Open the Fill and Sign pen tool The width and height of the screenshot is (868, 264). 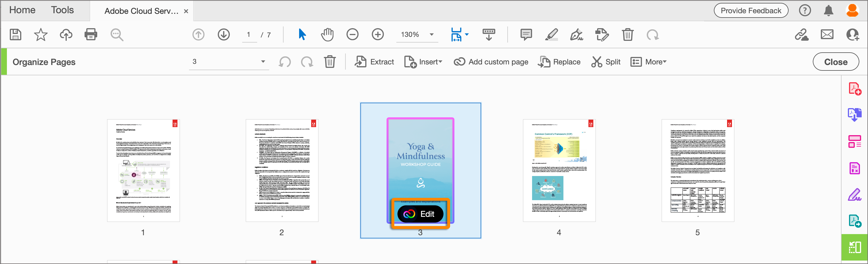[577, 34]
